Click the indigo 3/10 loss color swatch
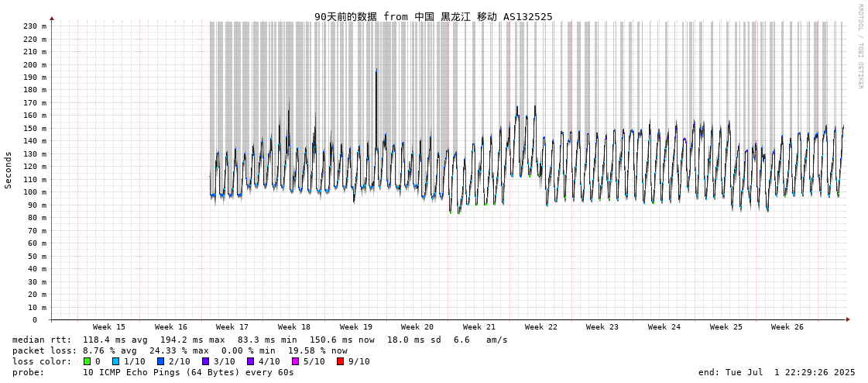Viewport: 868px width, 383px height. coord(205,361)
